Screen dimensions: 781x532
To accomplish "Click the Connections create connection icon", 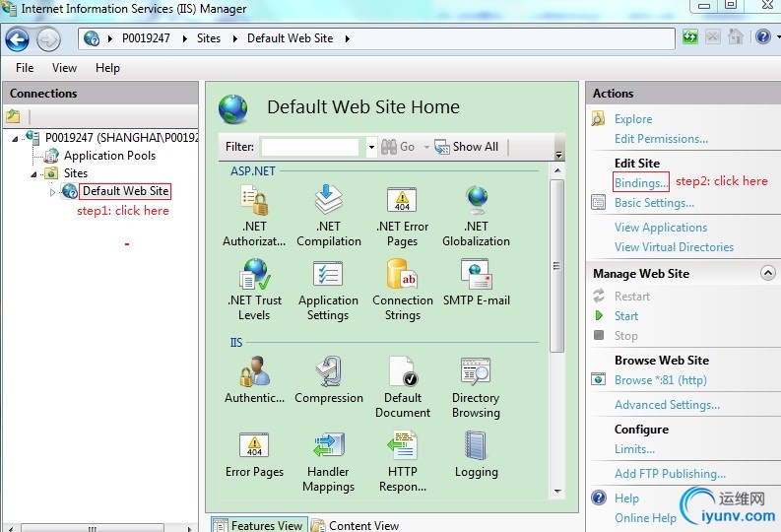I will point(13,116).
